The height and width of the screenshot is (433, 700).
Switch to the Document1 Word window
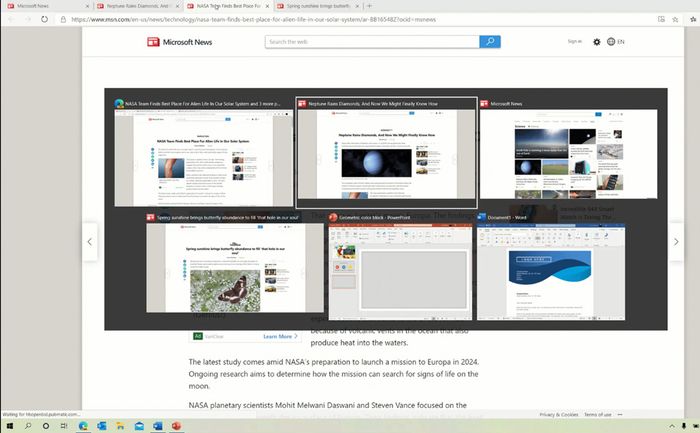pos(551,267)
